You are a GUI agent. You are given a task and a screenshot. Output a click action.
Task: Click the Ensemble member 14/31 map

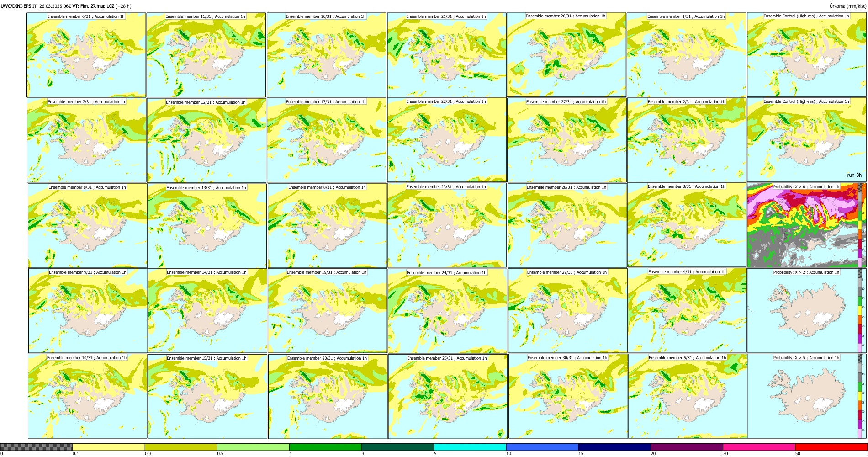[207, 311]
